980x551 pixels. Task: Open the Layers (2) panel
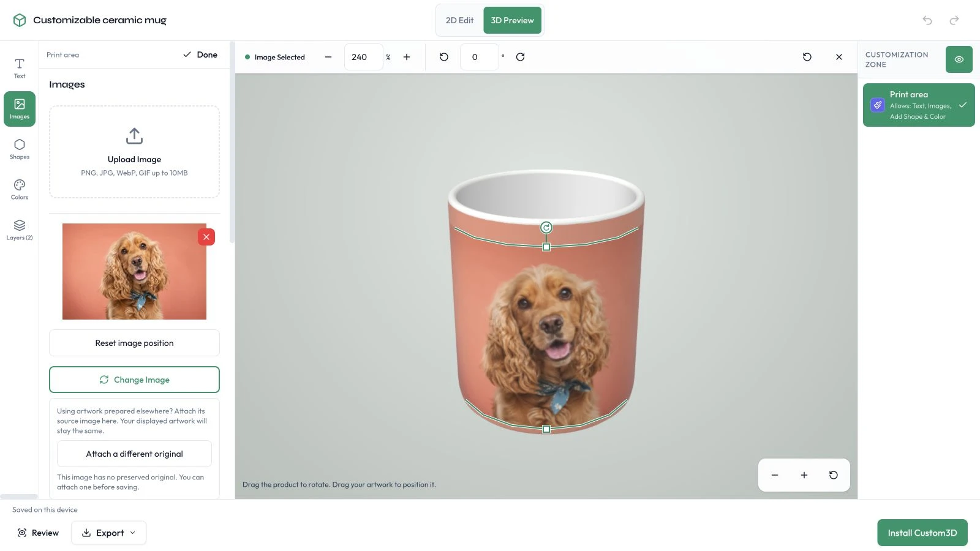pyautogui.click(x=20, y=230)
